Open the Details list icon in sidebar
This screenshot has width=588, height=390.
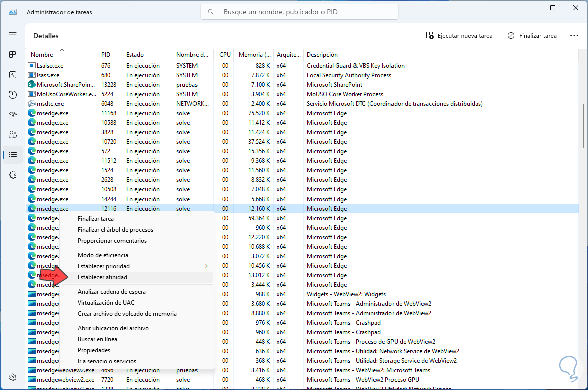13,154
